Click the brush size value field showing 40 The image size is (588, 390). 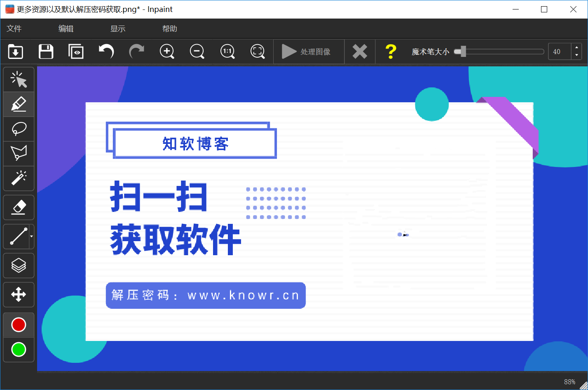click(x=560, y=52)
